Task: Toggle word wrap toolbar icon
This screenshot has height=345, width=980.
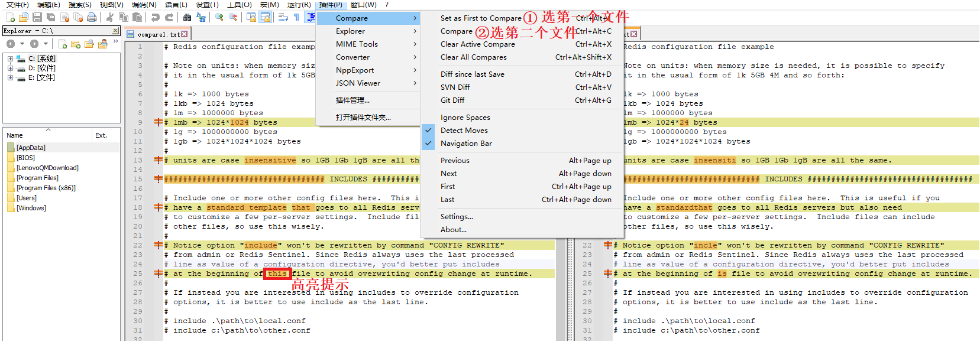Action: [x=283, y=17]
